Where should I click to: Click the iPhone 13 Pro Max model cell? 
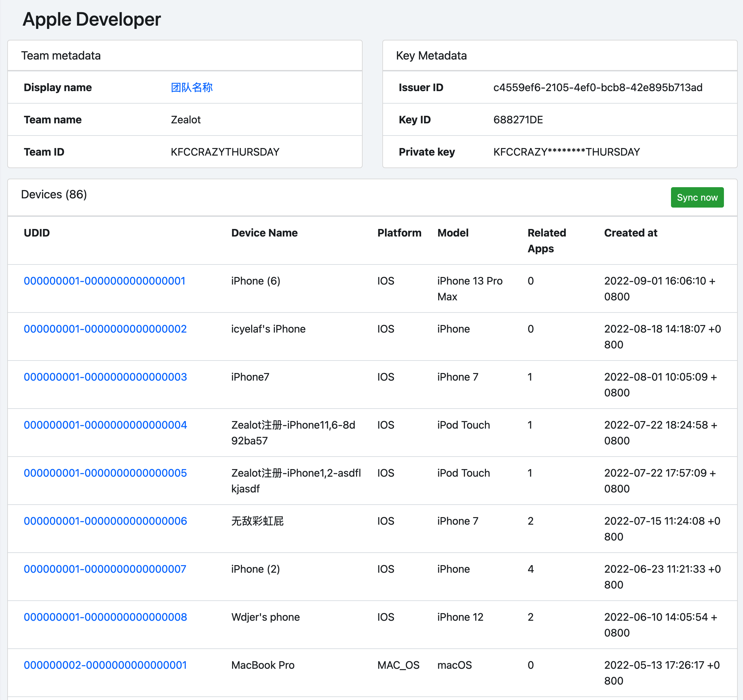point(470,289)
